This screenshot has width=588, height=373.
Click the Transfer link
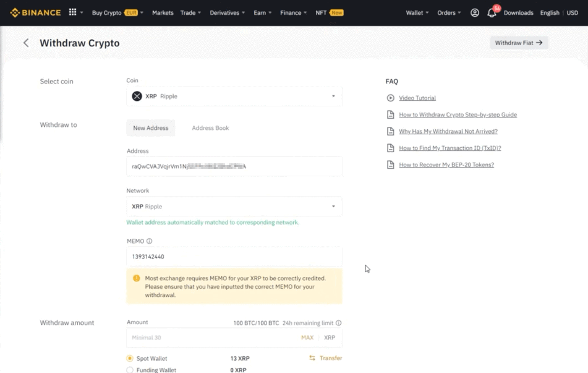click(x=331, y=358)
